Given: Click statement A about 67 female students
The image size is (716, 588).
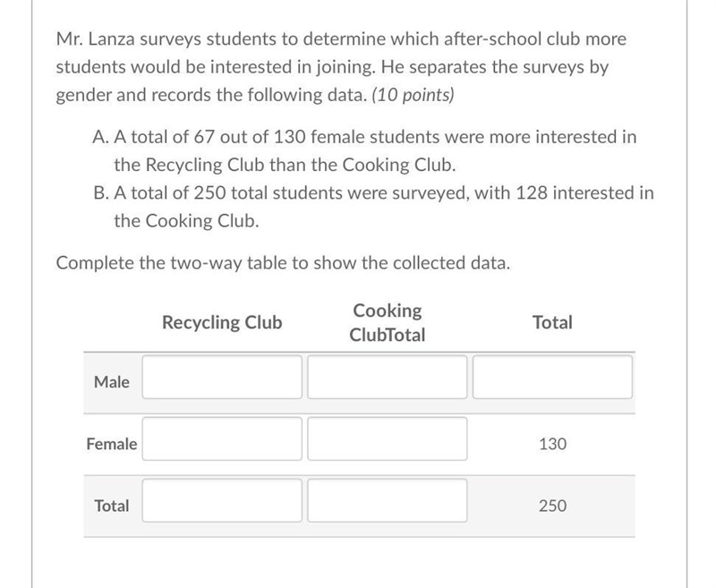Looking at the screenshot, I should pos(364,150).
